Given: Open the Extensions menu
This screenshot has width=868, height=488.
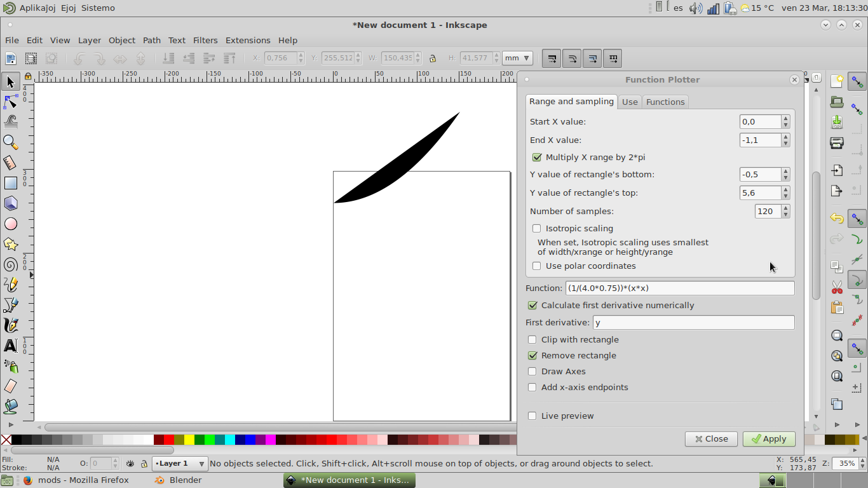Looking at the screenshot, I should coord(248,40).
